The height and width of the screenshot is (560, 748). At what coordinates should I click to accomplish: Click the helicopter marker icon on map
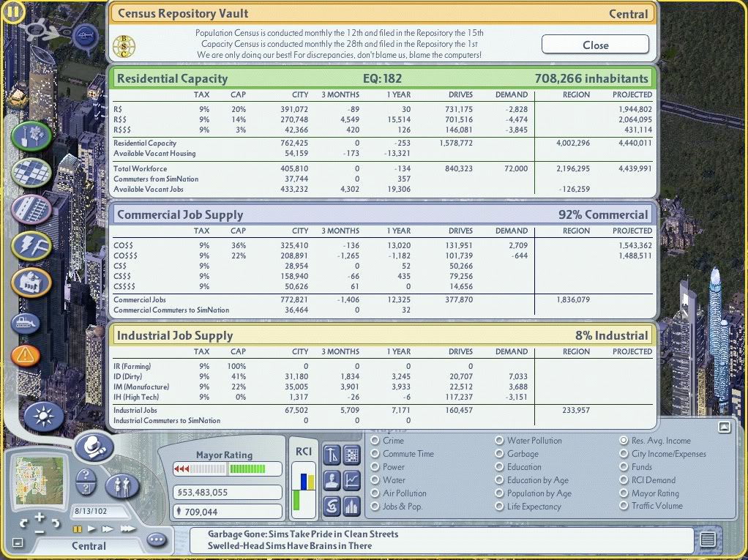pos(86,36)
